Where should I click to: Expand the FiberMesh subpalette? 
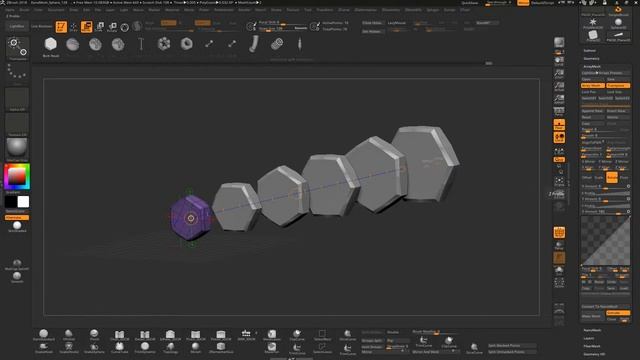coord(592,346)
